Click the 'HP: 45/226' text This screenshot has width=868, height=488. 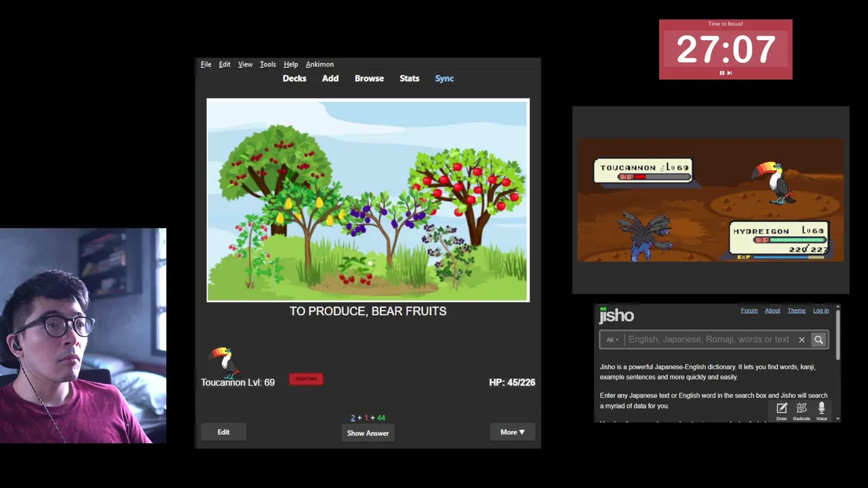coord(512,382)
